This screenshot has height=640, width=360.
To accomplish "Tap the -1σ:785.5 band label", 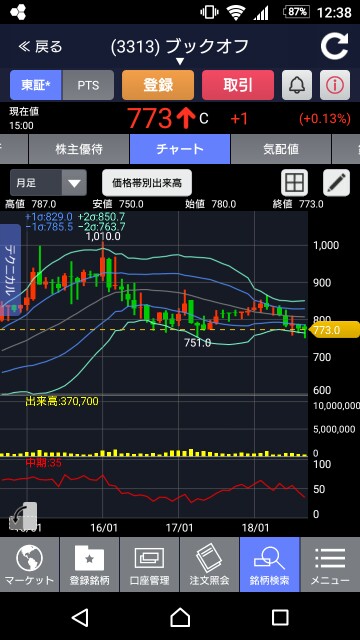I will pyautogui.click(x=49, y=227).
